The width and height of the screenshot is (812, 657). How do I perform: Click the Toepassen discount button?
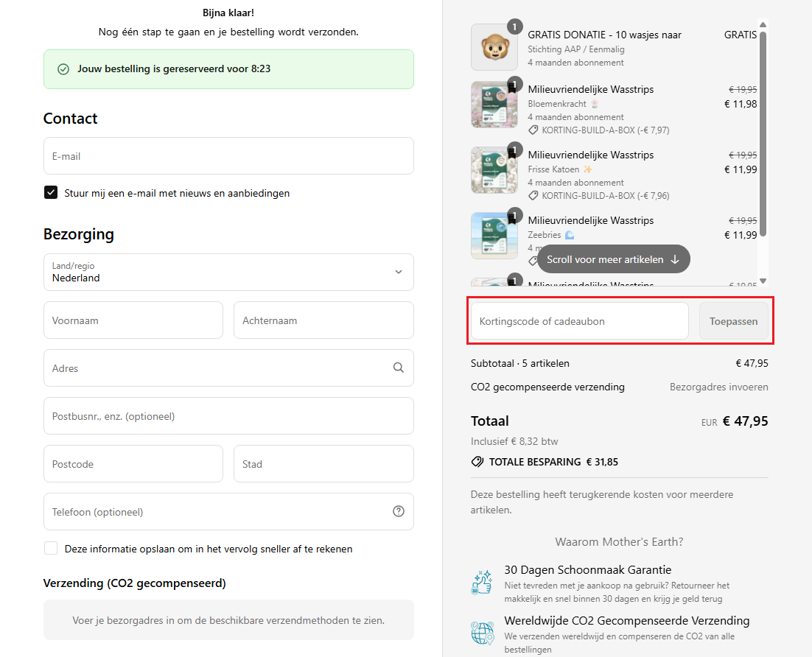point(733,321)
